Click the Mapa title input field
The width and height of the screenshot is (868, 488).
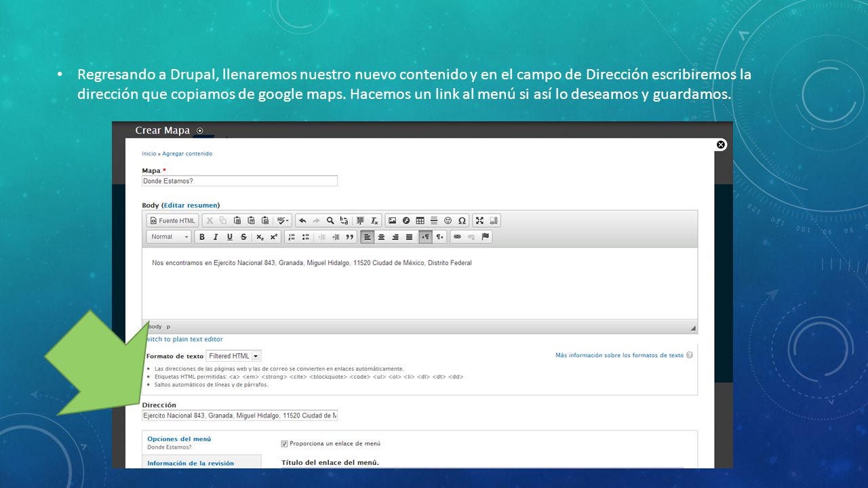[x=239, y=181]
